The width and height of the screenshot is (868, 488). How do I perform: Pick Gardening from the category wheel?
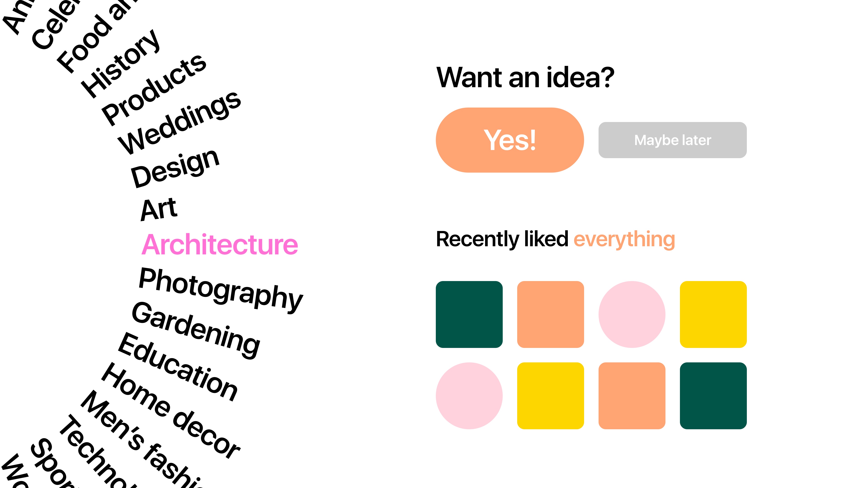coord(196,330)
